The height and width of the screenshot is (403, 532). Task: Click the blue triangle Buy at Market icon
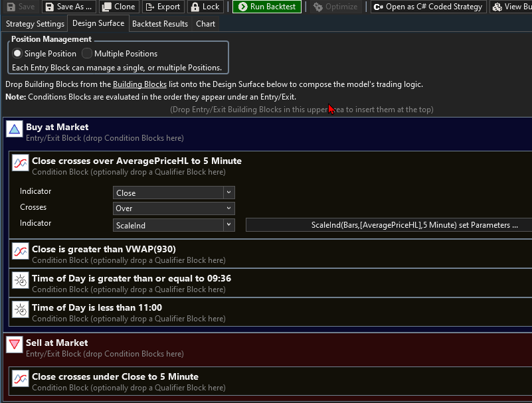point(15,129)
